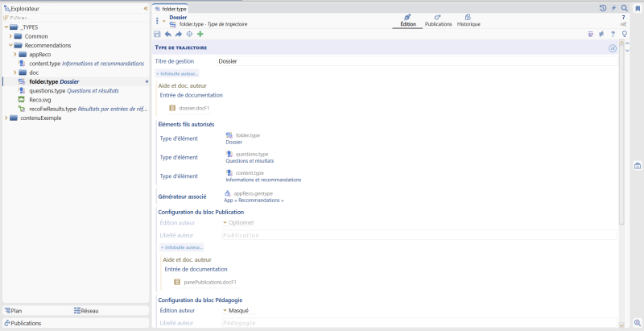Click the previous-section up chevron at far right

pyautogui.click(x=627, y=43)
